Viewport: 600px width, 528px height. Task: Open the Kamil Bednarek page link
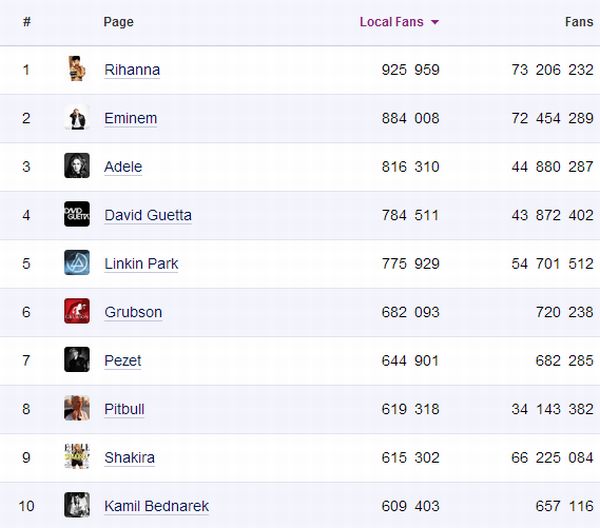[156, 506]
